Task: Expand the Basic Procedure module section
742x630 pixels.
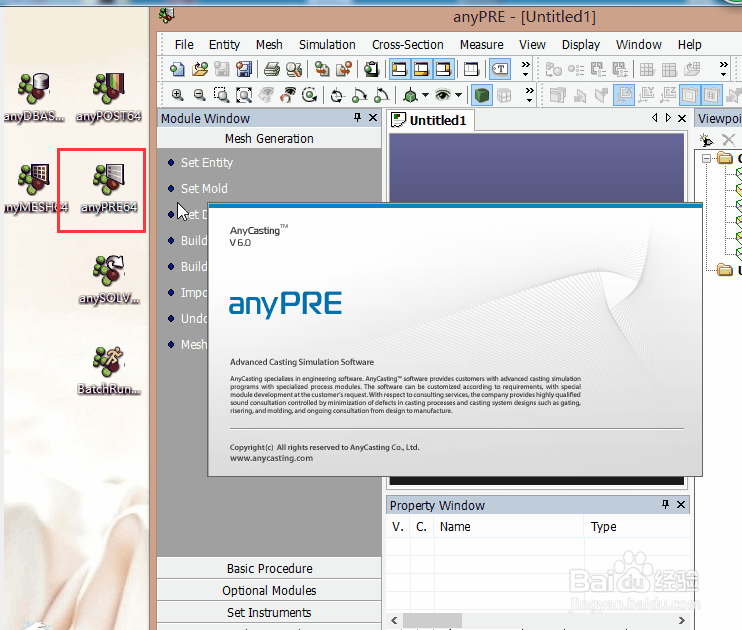Action: (269, 568)
